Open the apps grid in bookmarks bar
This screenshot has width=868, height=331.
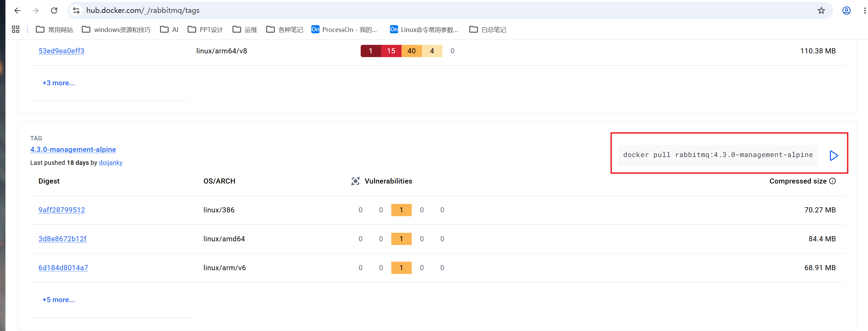[x=16, y=30]
